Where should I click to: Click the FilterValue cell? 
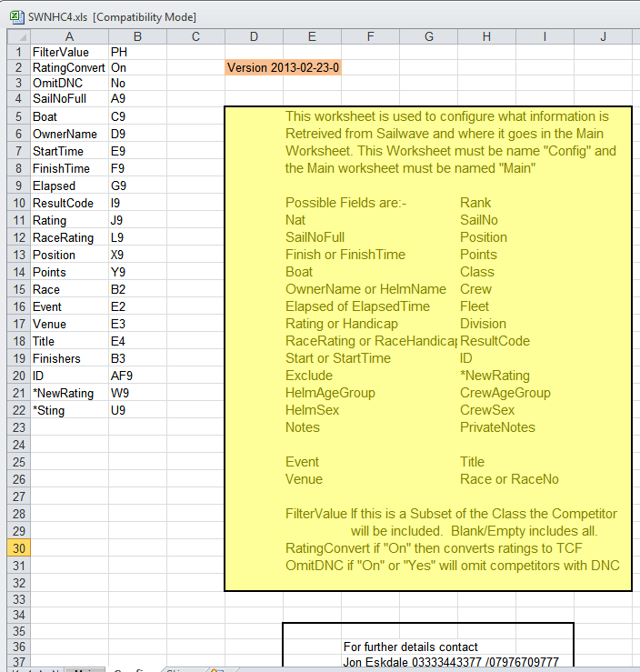tap(69, 52)
